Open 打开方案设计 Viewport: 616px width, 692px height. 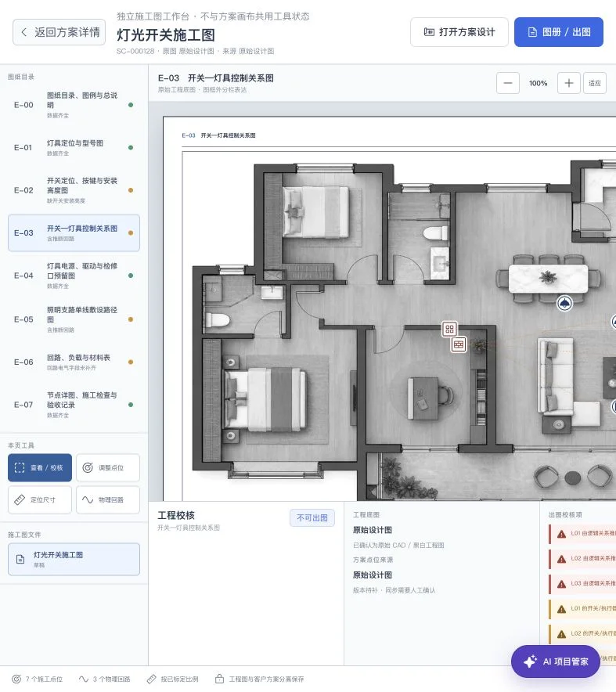click(459, 32)
